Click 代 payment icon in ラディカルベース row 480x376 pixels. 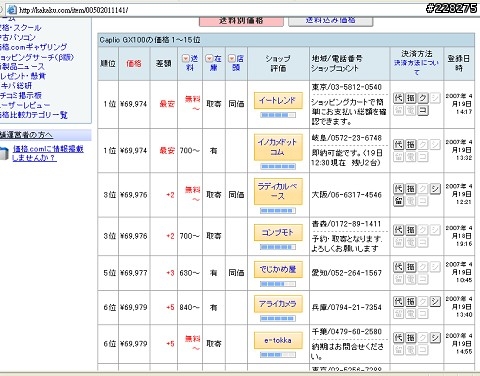tap(399, 189)
